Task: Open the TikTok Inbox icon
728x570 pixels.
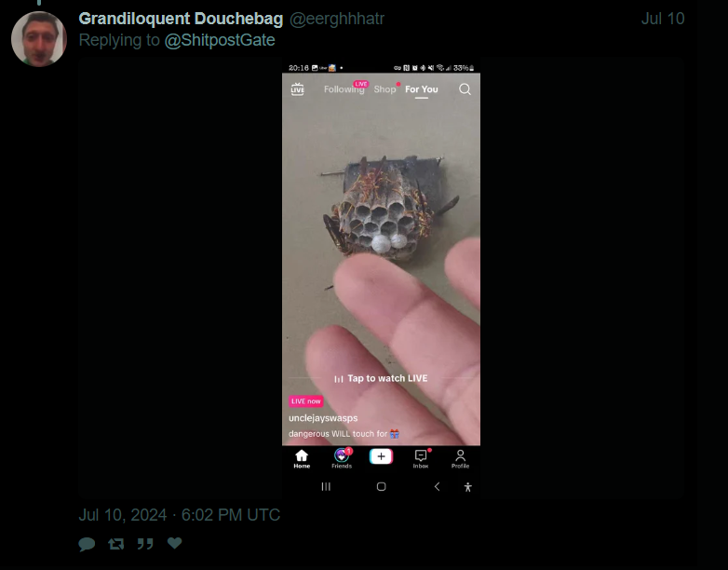Action: point(421,459)
